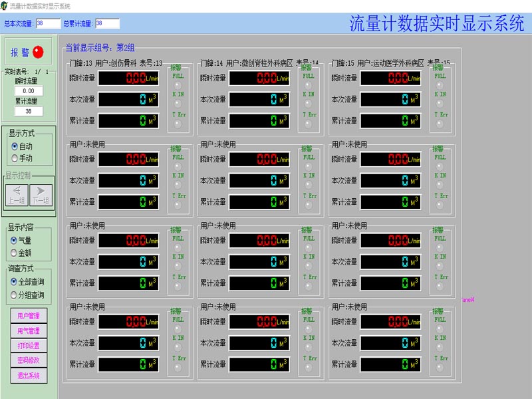Select the 手动 display mode radio button
Viewport: 532px width, 399px height.
[x=15, y=158]
